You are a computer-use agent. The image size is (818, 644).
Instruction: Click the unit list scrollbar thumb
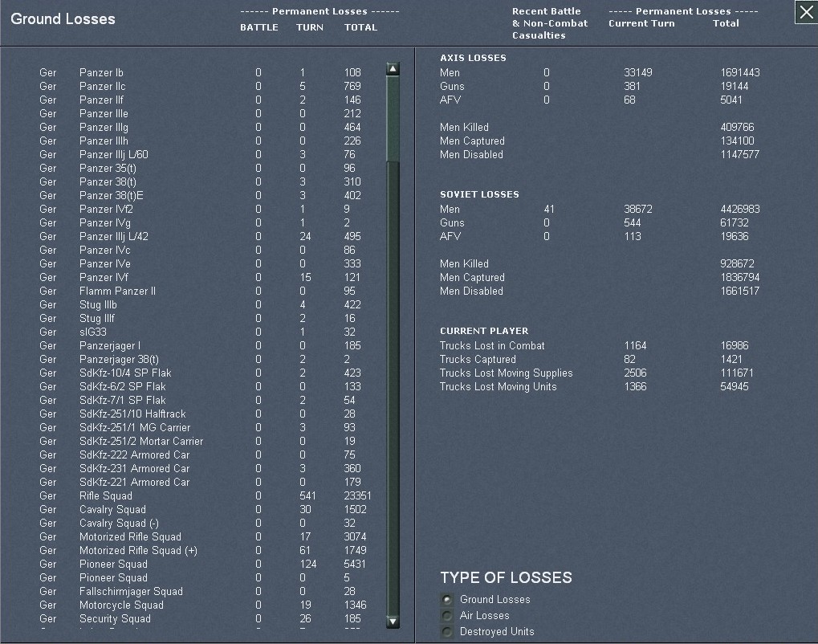point(393,120)
